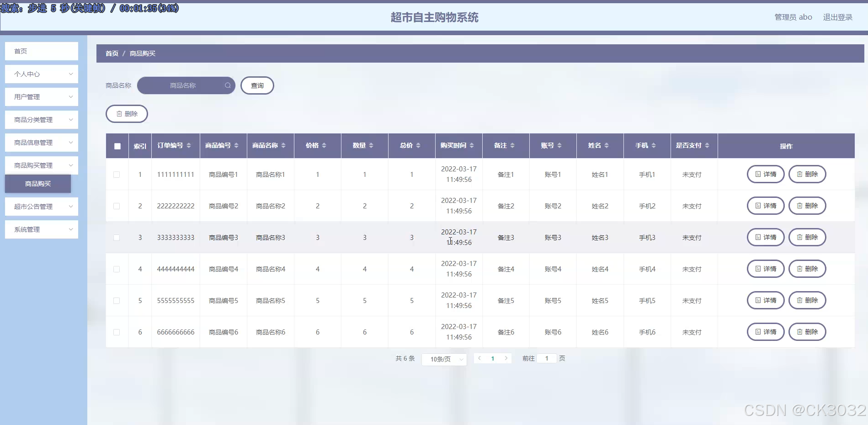Toggle the select-all checkbox in table header
868x425 pixels.
[117, 146]
